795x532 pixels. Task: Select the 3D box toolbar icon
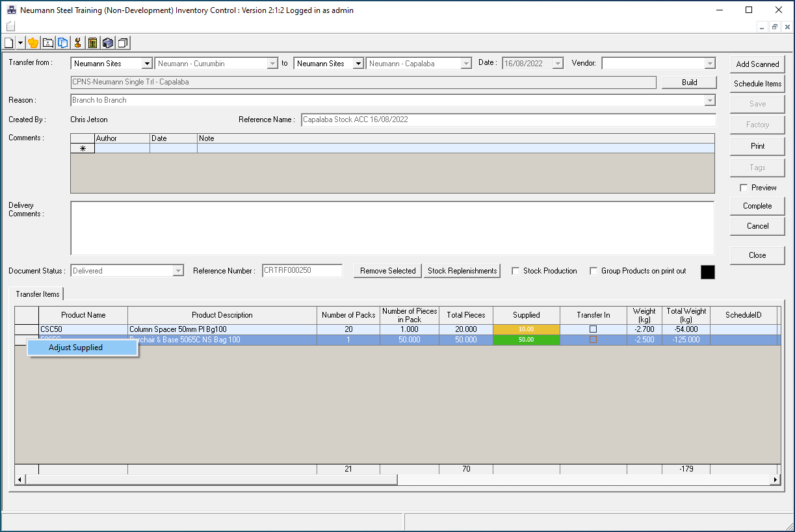tap(122, 43)
